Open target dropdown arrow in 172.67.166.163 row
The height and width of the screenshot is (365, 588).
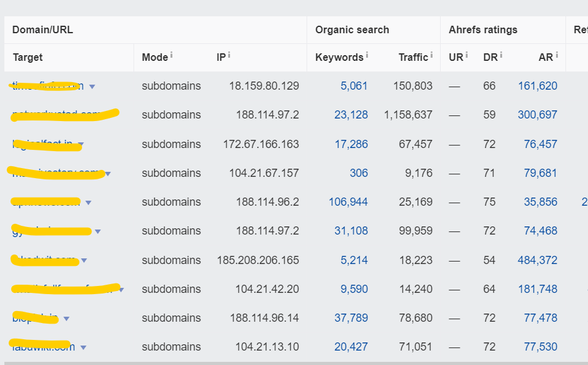(81, 144)
